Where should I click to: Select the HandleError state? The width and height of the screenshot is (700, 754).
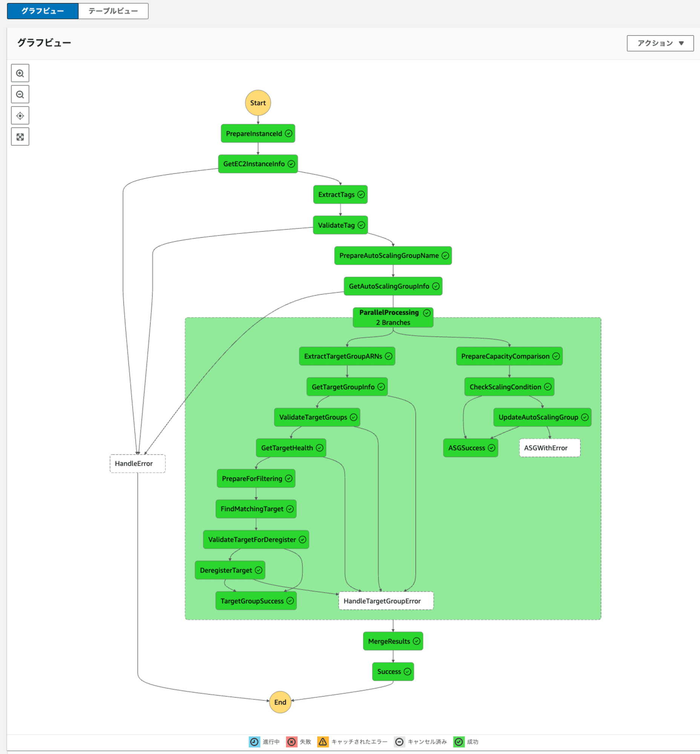(138, 463)
